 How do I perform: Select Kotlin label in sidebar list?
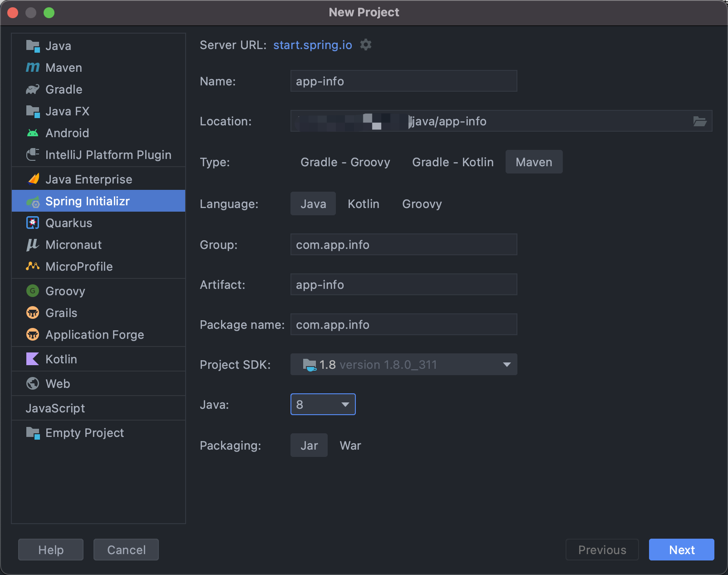point(61,359)
